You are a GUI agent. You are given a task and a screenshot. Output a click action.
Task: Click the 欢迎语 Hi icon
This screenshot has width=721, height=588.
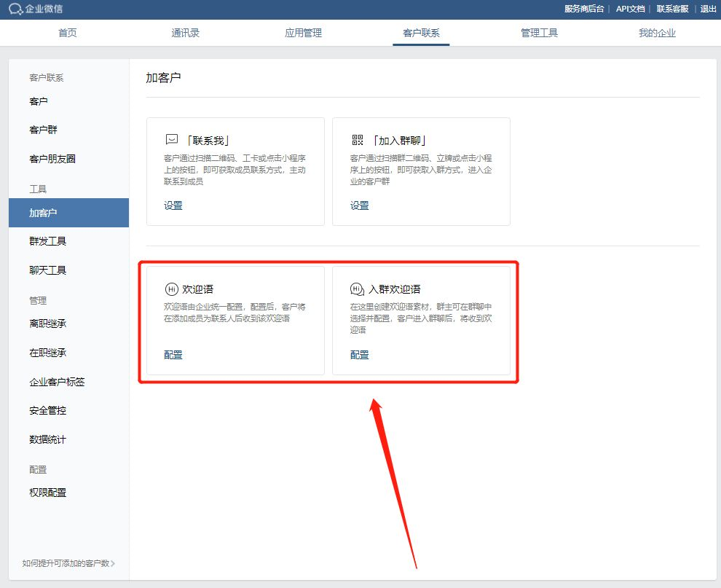tap(172, 289)
